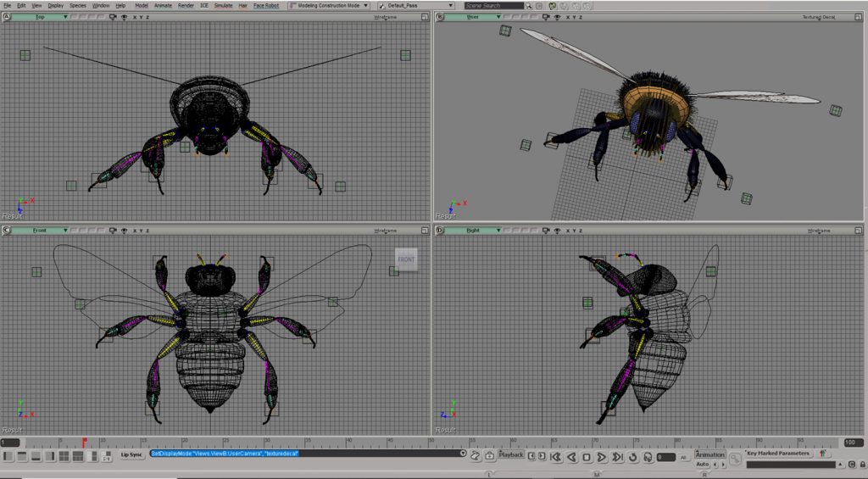Expand the Wireframe display menu in Front viewport
This screenshot has width=868, height=479.
coord(387,231)
